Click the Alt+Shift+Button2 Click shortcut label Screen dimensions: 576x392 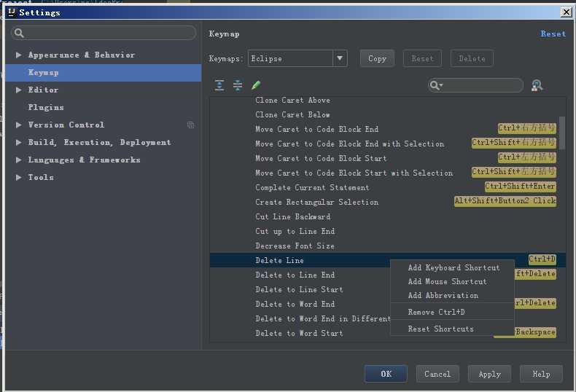tap(505, 201)
